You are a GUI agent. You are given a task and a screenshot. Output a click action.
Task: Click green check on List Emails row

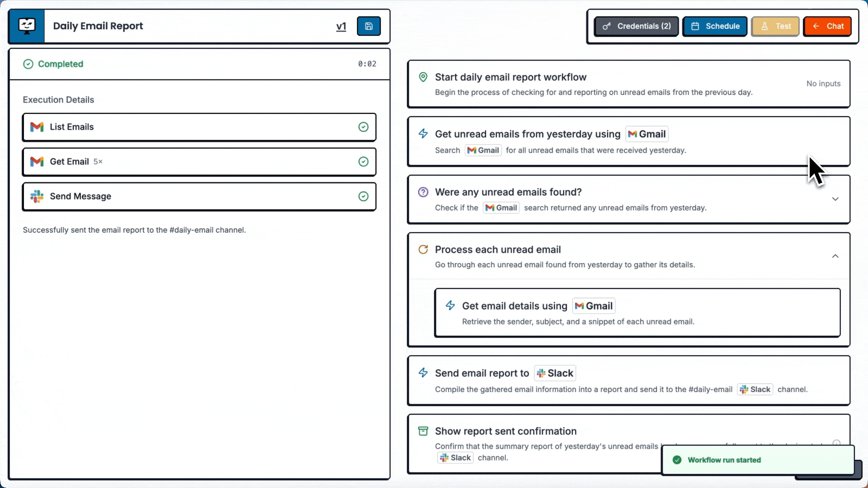(x=363, y=127)
